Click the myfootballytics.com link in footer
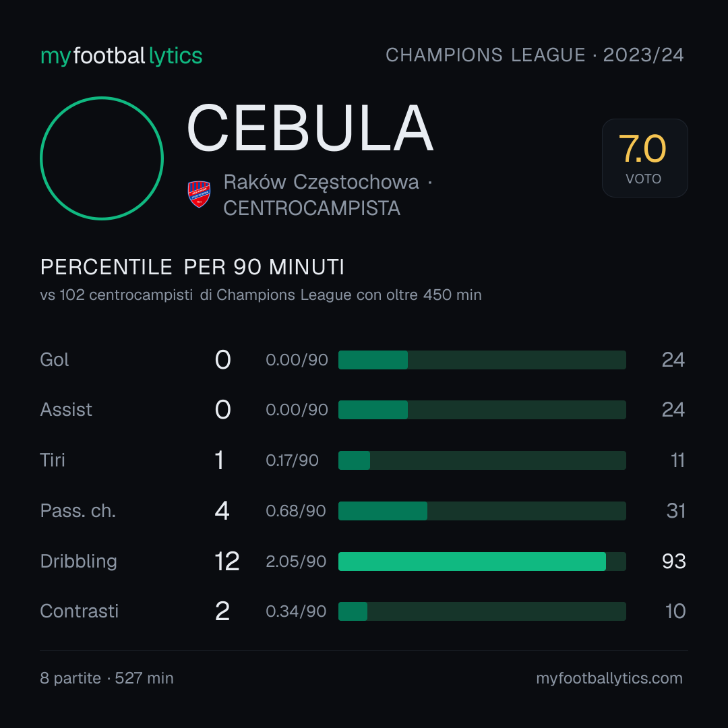 pos(609,678)
